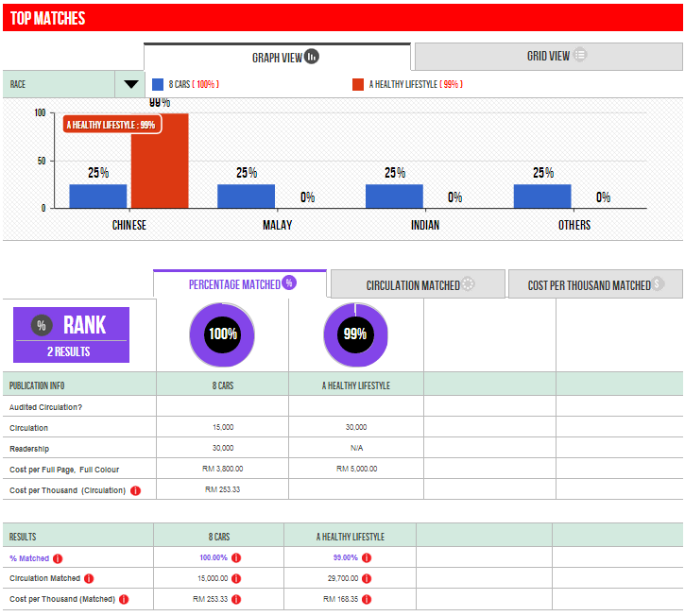Click info icon next to 100.00% value
685x616 pixels.
(236, 558)
